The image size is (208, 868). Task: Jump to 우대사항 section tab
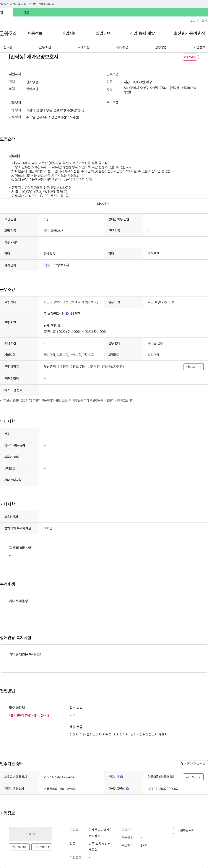pos(83,47)
